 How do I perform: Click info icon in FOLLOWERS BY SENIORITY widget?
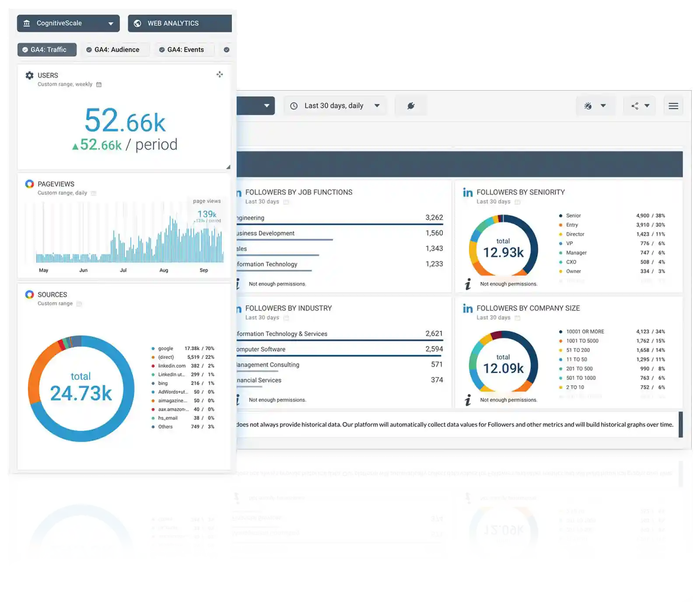point(468,284)
